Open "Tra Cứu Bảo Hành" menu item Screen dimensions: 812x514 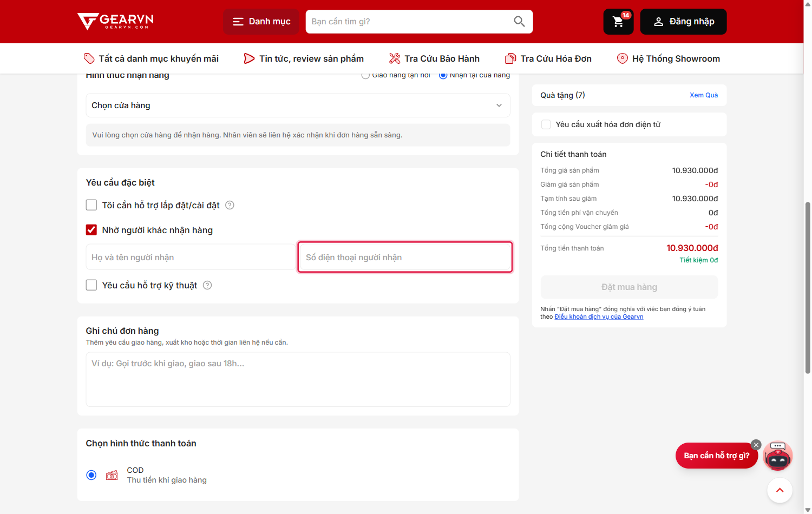434,58
